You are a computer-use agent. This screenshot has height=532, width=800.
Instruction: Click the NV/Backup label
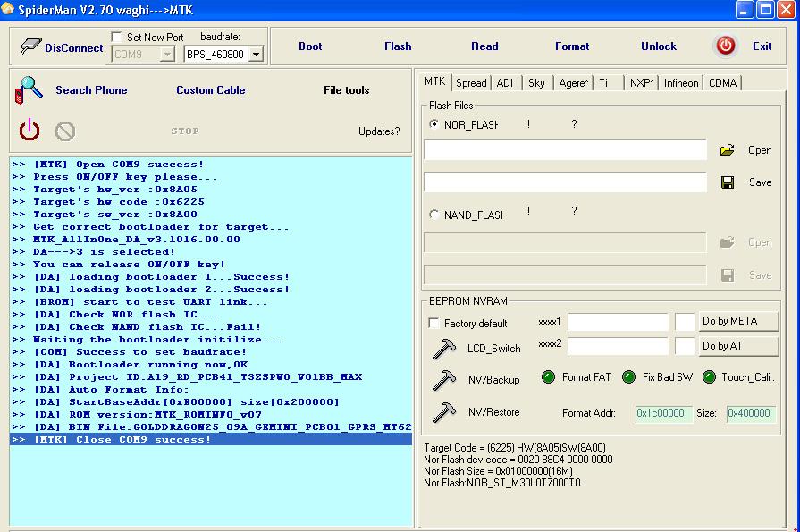pyautogui.click(x=494, y=380)
